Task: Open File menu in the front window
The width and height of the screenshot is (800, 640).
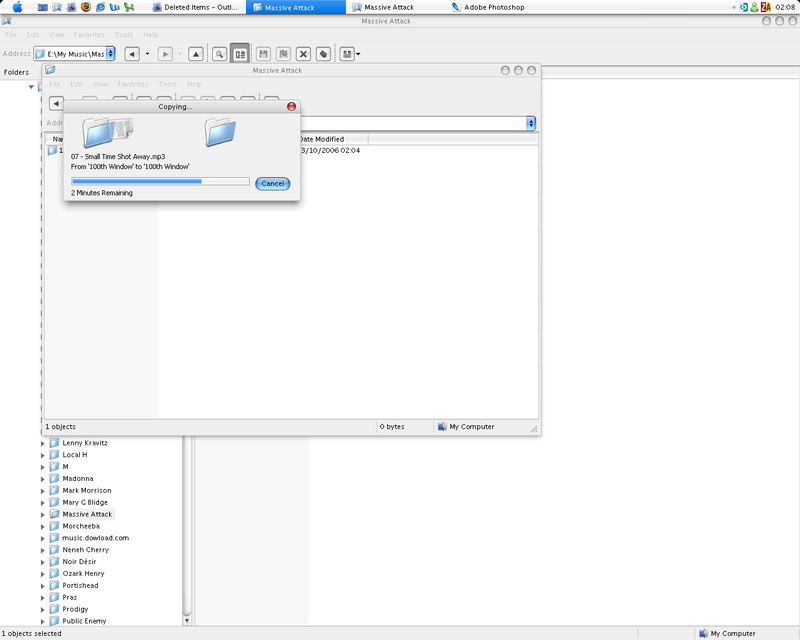Action: pyautogui.click(x=55, y=84)
